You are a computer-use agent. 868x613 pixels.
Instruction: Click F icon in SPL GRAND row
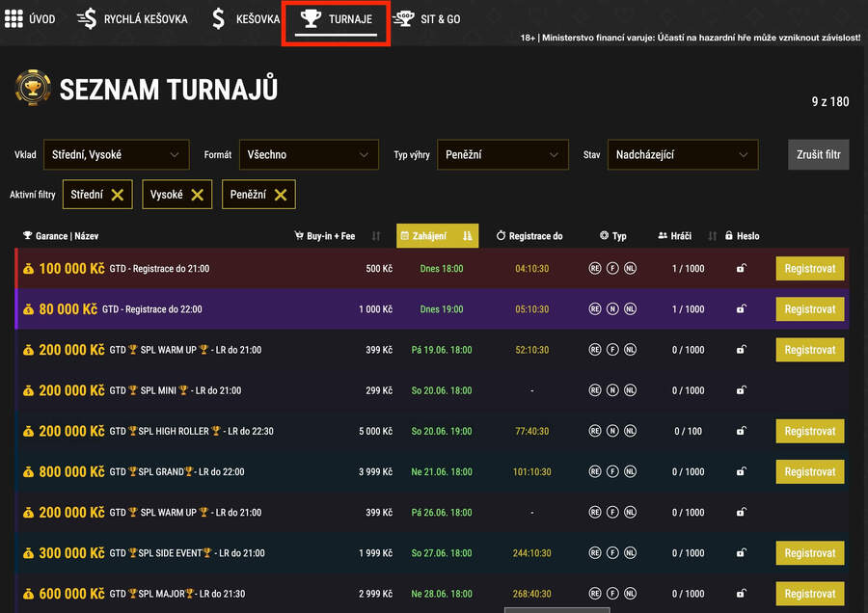(x=612, y=472)
